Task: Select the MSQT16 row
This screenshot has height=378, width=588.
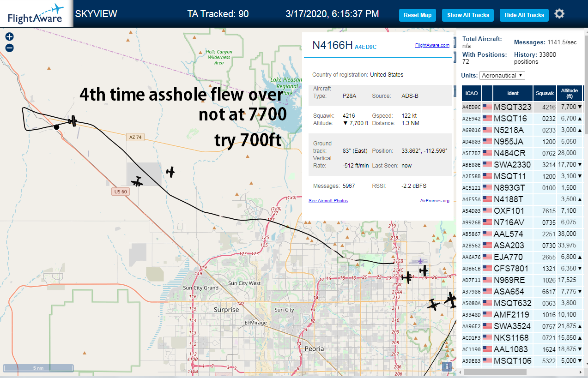Action: pyautogui.click(x=522, y=118)
